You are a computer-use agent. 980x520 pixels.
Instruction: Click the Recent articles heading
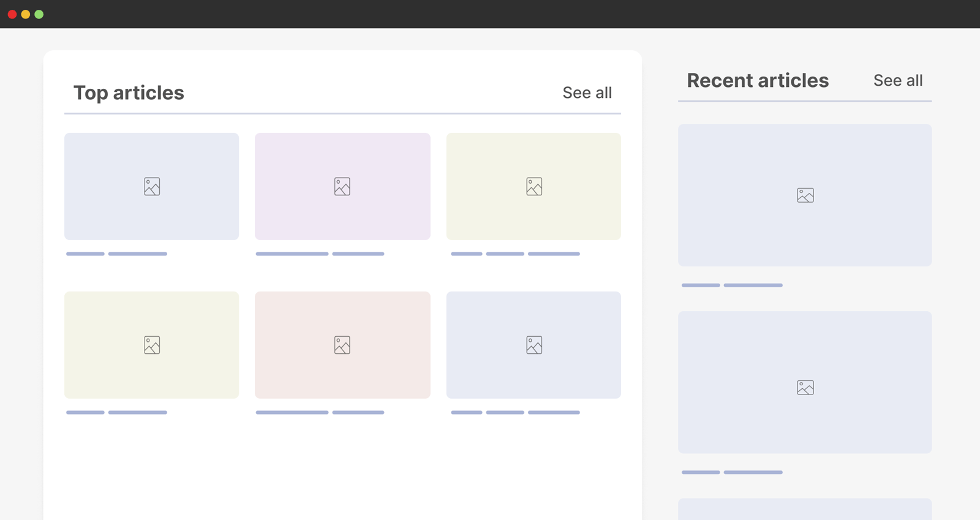(758, 80)
